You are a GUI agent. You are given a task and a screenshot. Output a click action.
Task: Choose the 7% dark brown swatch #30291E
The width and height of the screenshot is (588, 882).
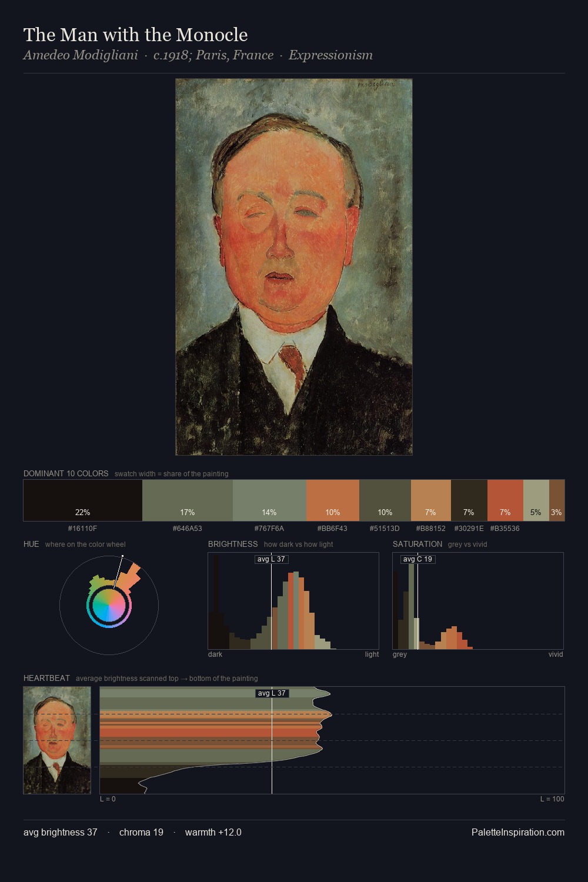469,500
